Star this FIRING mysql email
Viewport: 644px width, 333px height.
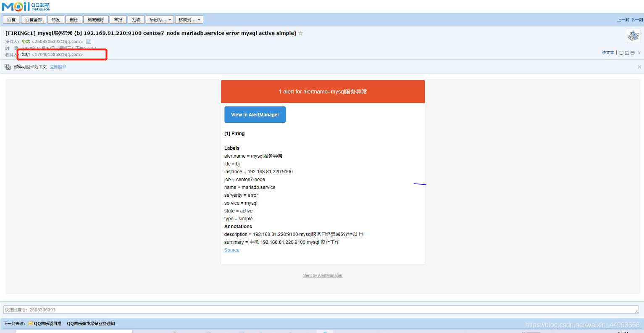pos(300,33)
